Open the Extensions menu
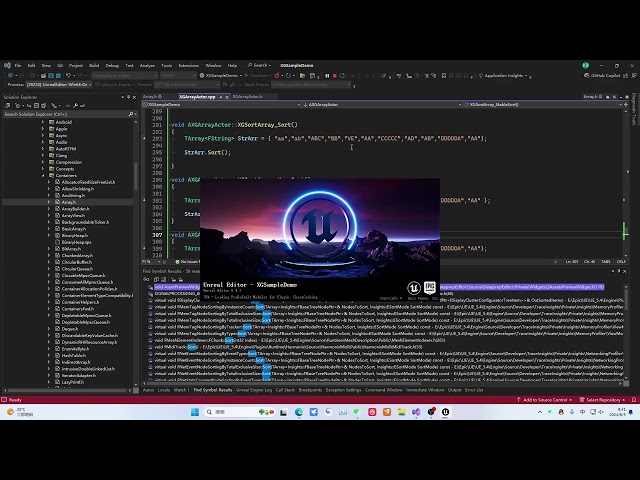 [189, 65]
